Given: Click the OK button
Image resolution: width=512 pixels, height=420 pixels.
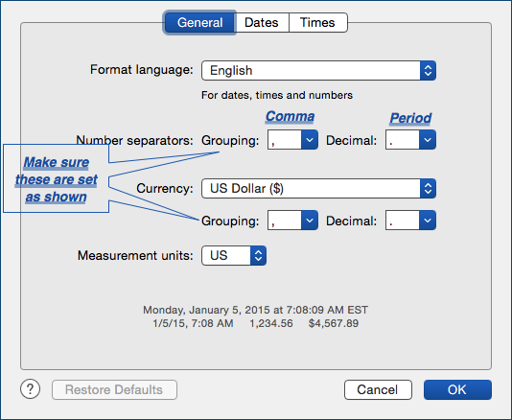Looking at the screenshot, I should pos(457,389).
